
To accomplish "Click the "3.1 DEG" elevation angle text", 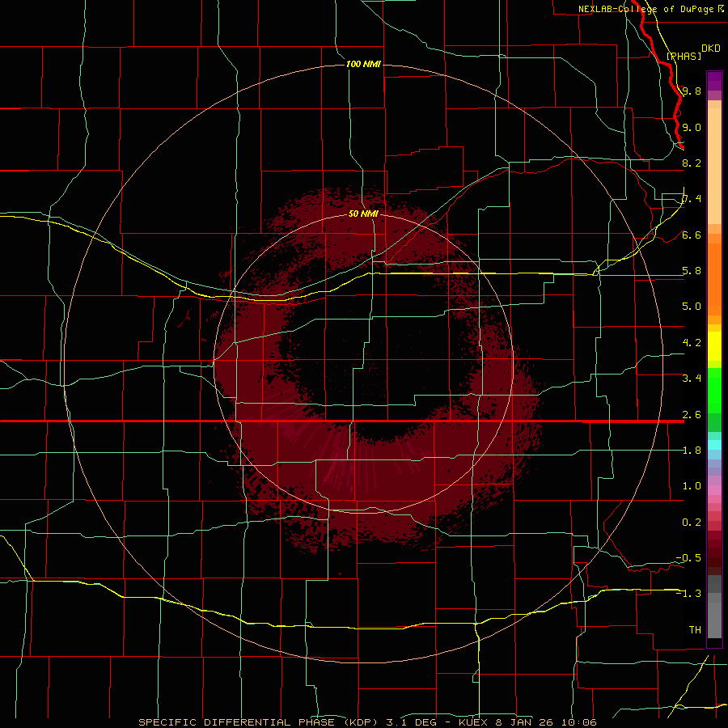I will (x=412, y=722).
